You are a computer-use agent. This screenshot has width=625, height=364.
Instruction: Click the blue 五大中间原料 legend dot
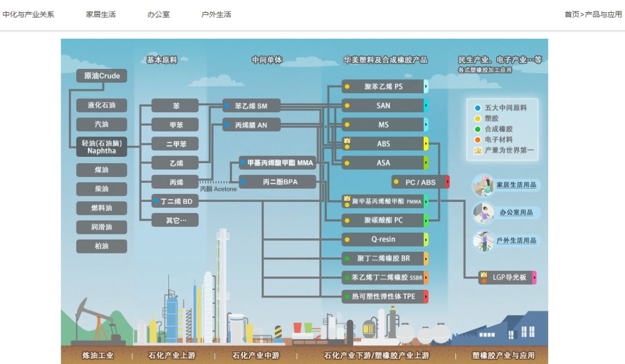(x=477, y=108)
